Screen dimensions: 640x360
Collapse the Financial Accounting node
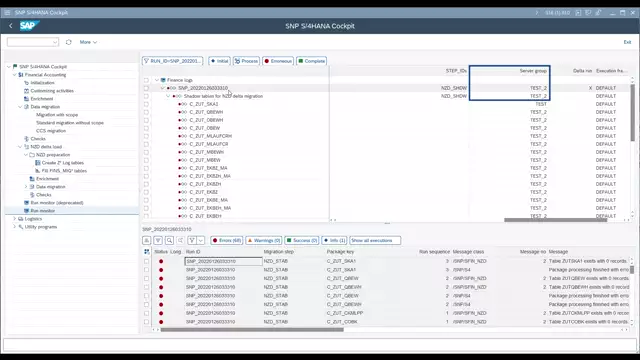(x=15, y=75)
